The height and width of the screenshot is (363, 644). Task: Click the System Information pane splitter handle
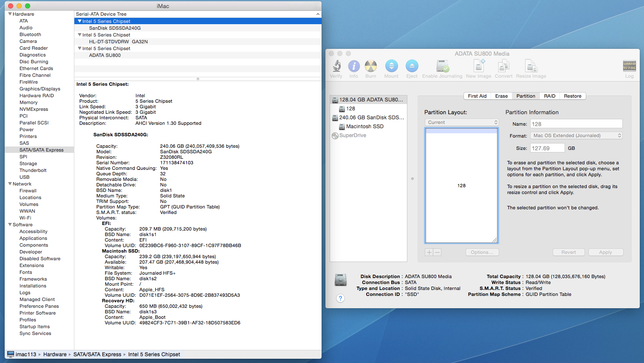(x=198, y=79)
